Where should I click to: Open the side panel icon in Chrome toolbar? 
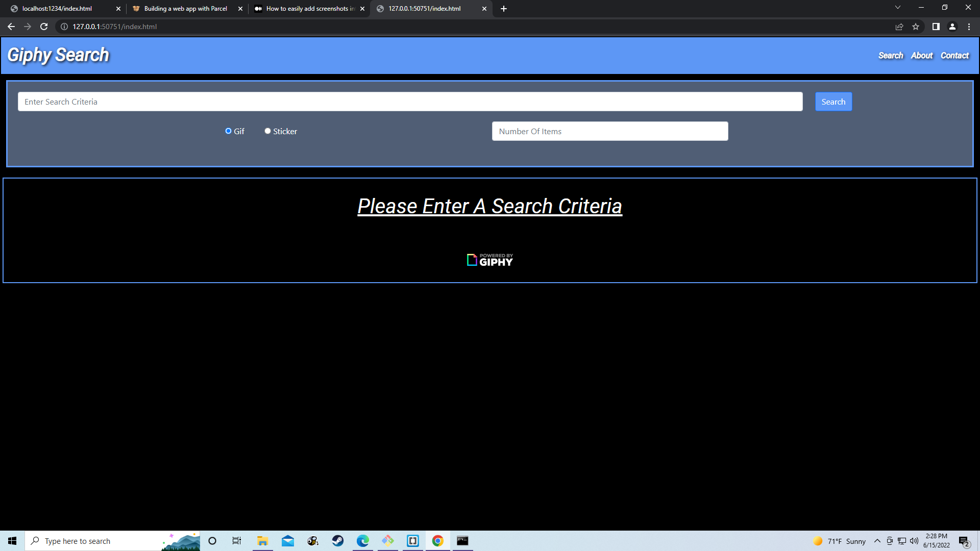tap(936, 27)
